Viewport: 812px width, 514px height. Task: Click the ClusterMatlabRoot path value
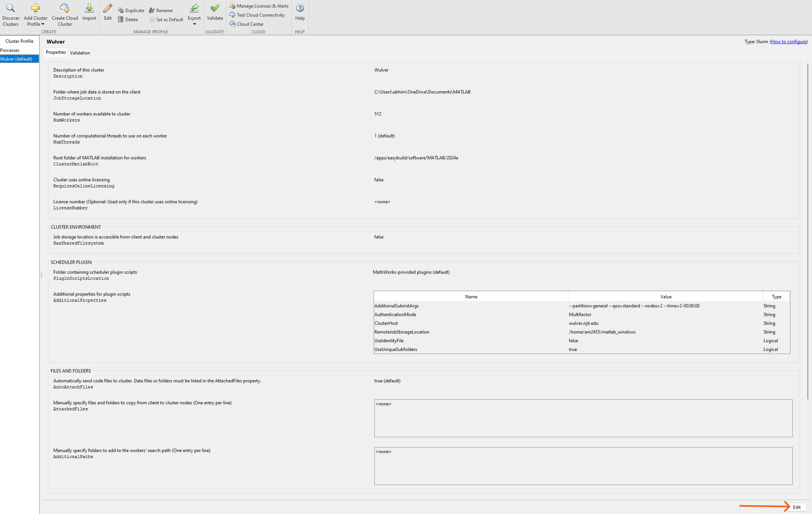tap(416, 157)
